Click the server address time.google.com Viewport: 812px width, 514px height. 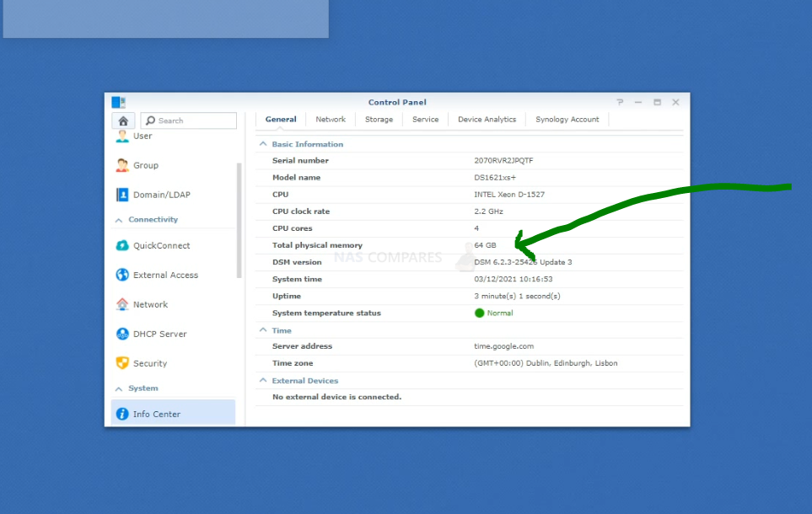point(504,346)
